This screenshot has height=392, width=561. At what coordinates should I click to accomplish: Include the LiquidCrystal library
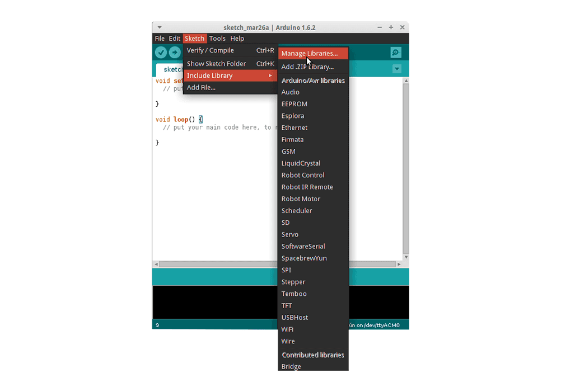pos(301,163)
